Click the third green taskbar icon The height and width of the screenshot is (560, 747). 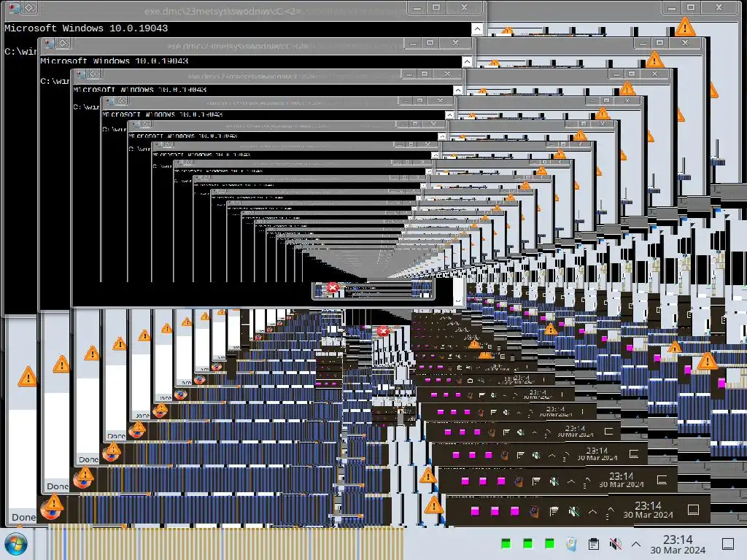[x=549, y=543]
